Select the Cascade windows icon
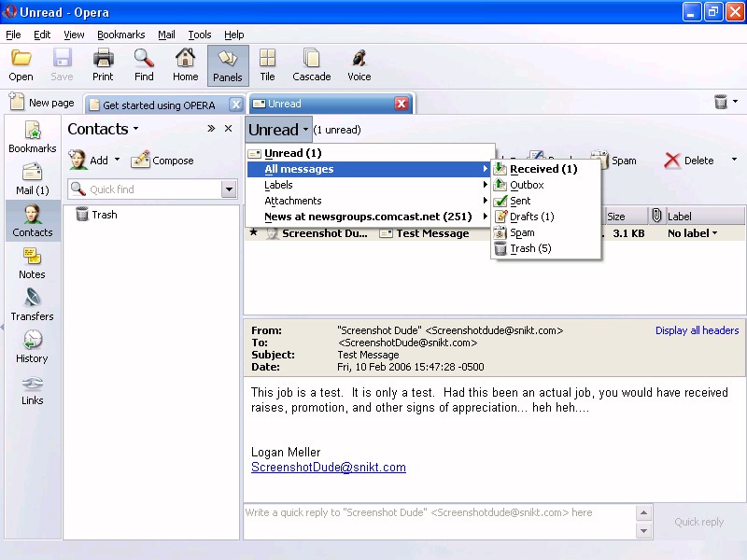This screenshot has height=560, width=747. [311, 65]
